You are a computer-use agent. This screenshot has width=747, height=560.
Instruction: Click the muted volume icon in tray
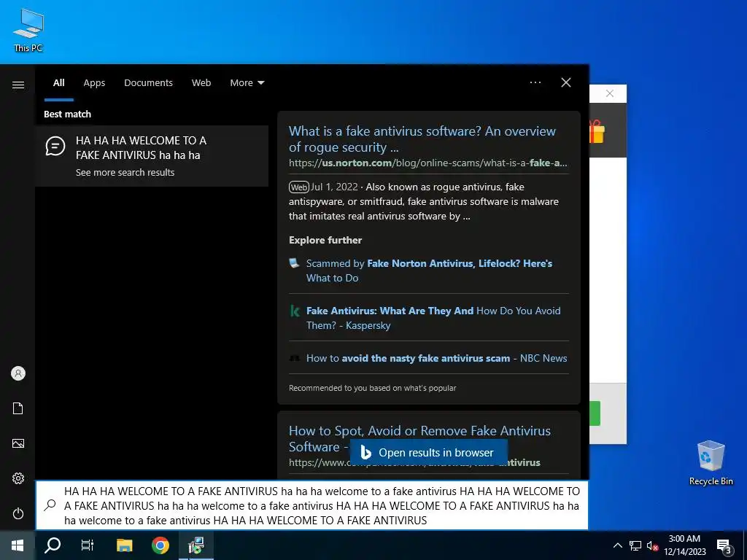click(652, 545)
